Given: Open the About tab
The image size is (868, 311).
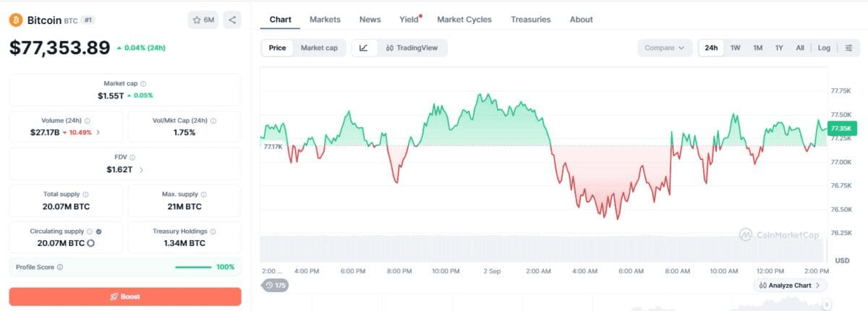Looking at the screenshot, I should click(581, 20).
